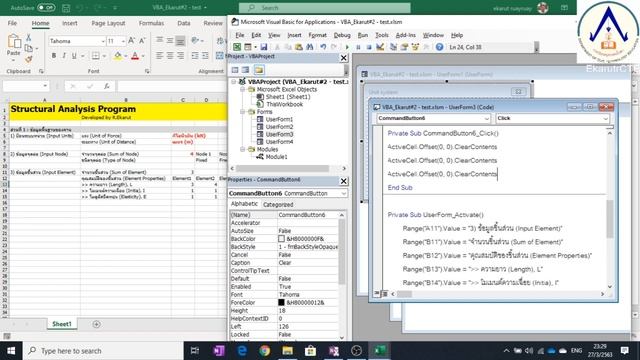Click the Copy icon in Excel ribbon
The image size is (640, 360).
(29, 49)
